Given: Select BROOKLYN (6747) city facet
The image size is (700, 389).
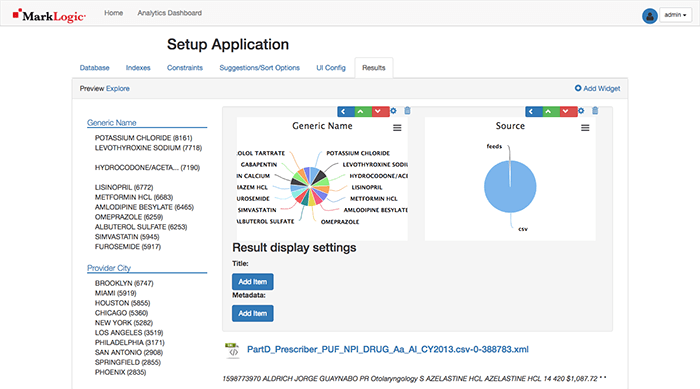Looking at the screenshot, I should coord(124,283).
